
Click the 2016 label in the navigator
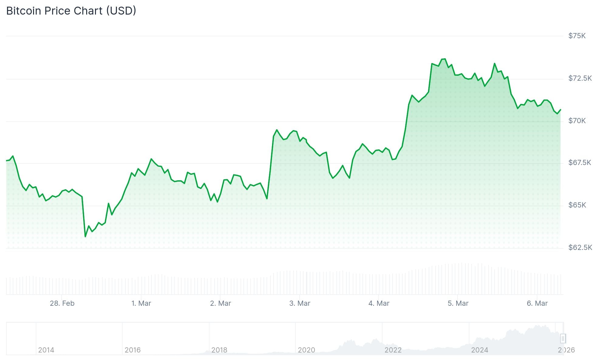[x=133, y=350]
